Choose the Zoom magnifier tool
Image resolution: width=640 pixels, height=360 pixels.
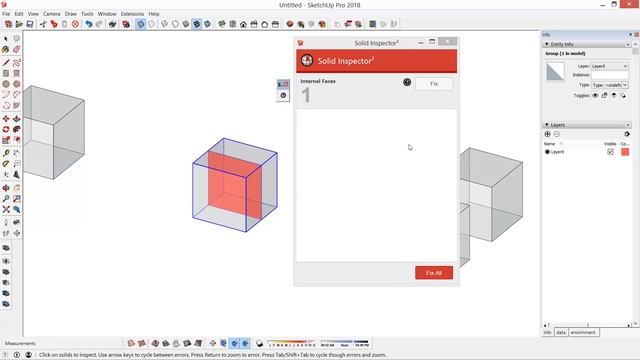6,198
